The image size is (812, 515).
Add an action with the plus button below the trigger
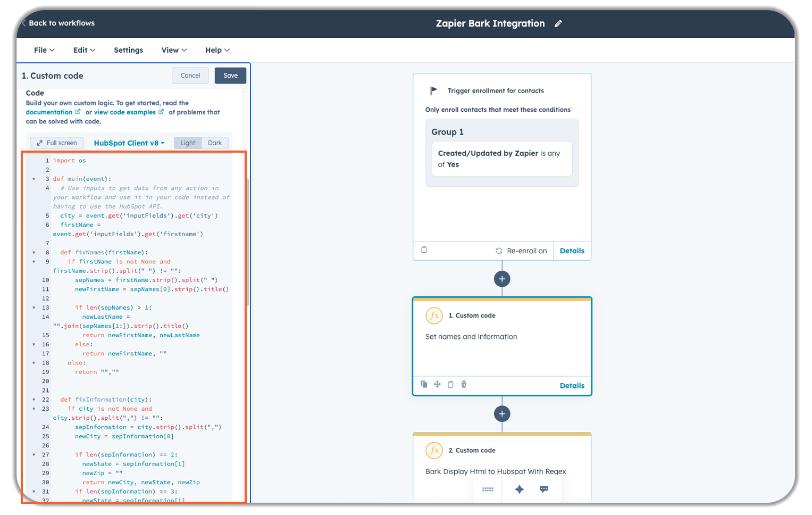pyautogui.click(x=502, y=279)
